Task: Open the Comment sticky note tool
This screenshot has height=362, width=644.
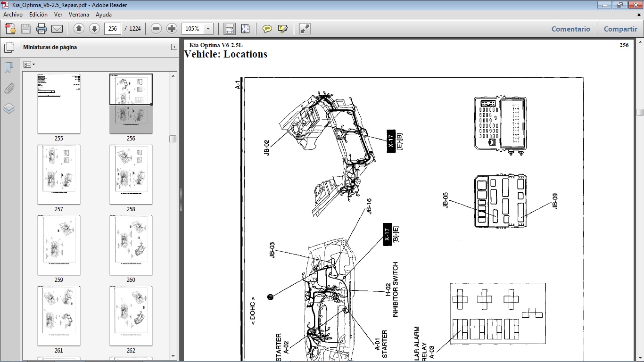Action: coord(267,28)
